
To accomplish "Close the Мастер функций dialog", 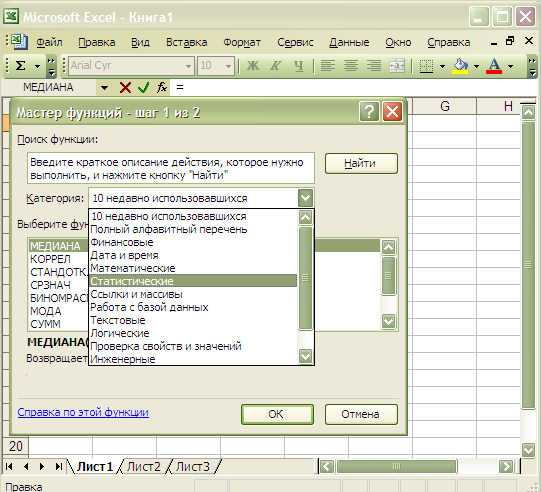I will (392, 112).
